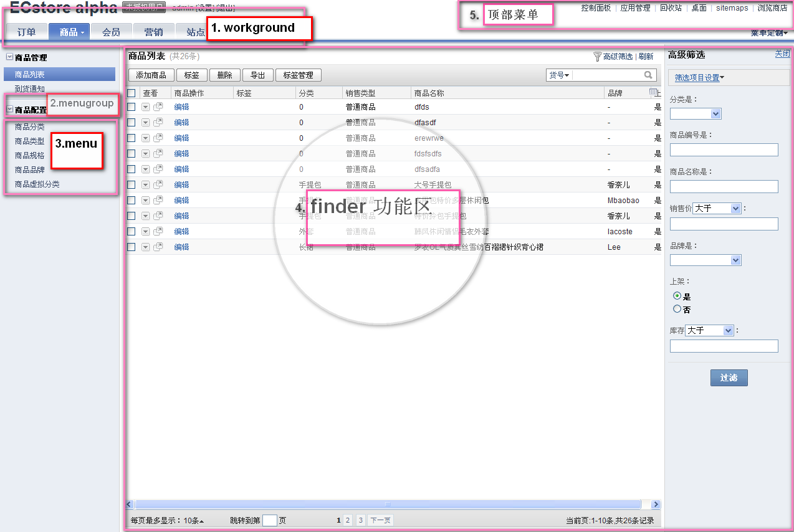Click new-window icon for the 大号手提包 row

point(158,185)
